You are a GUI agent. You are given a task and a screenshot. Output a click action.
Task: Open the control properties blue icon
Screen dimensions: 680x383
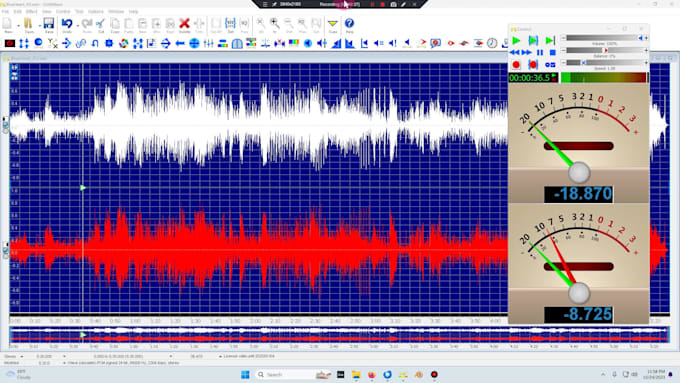pos(550,65)
